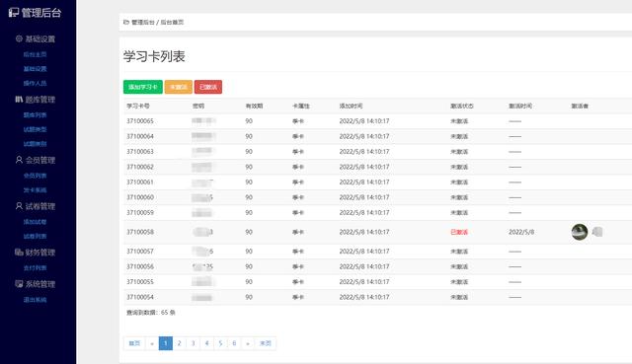
Task: Click the 学习卡号 column header
Action: (138, 106)
